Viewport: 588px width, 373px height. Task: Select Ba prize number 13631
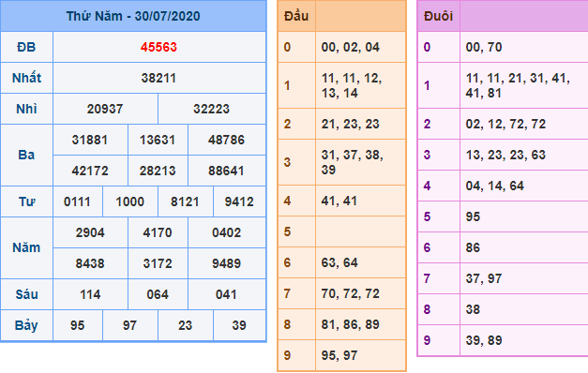[158, 141]
